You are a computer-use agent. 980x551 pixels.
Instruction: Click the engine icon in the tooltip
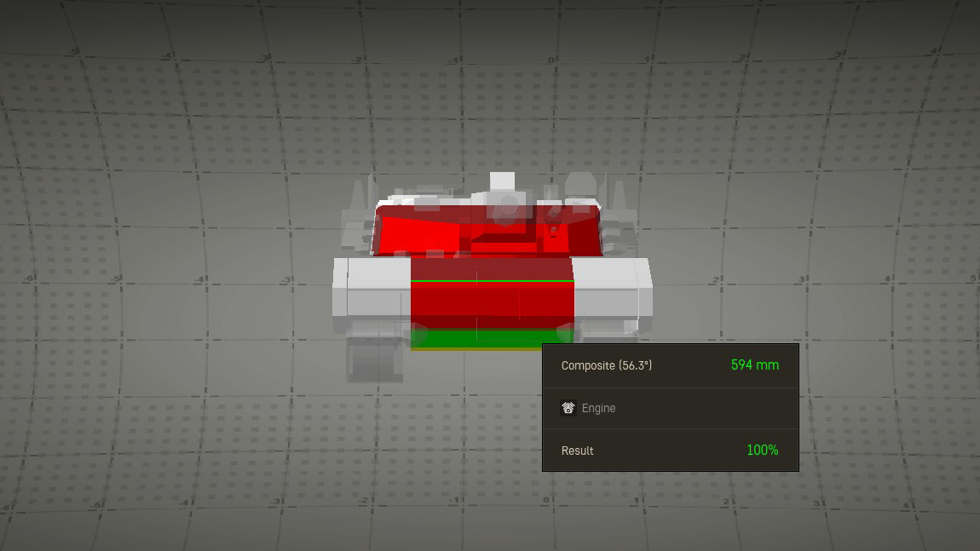coord(568,408)
